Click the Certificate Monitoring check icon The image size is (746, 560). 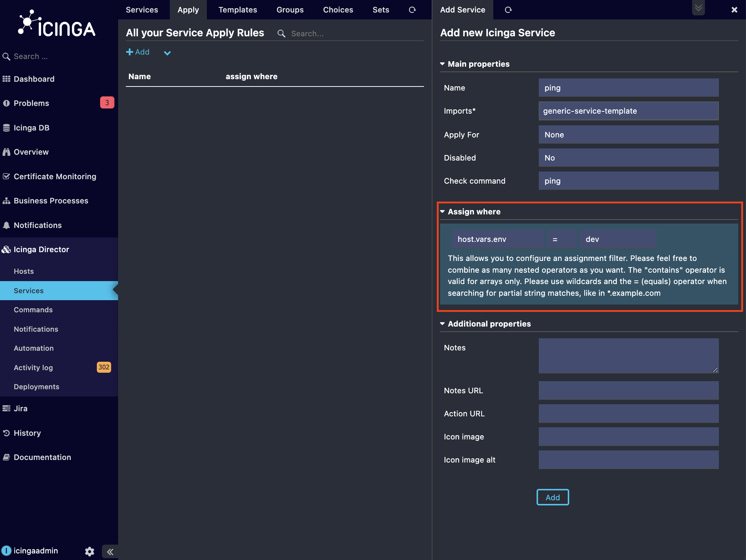click(6, 176)
